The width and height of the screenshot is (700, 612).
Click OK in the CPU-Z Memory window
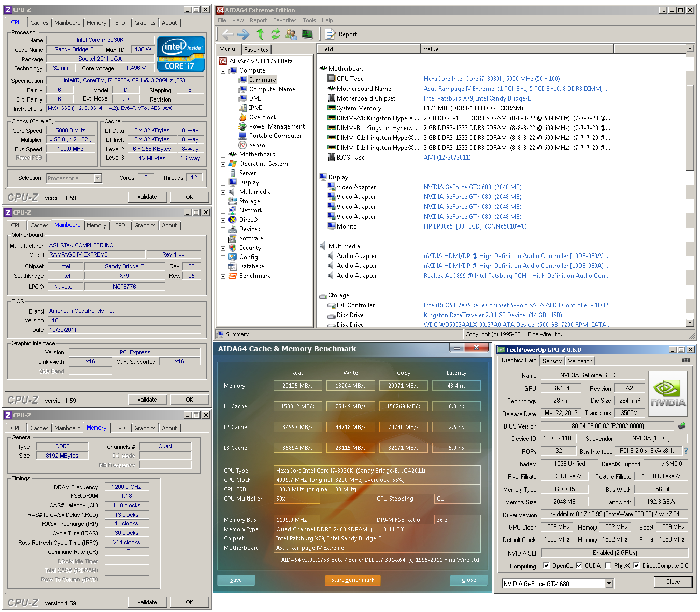coord(189,602)
